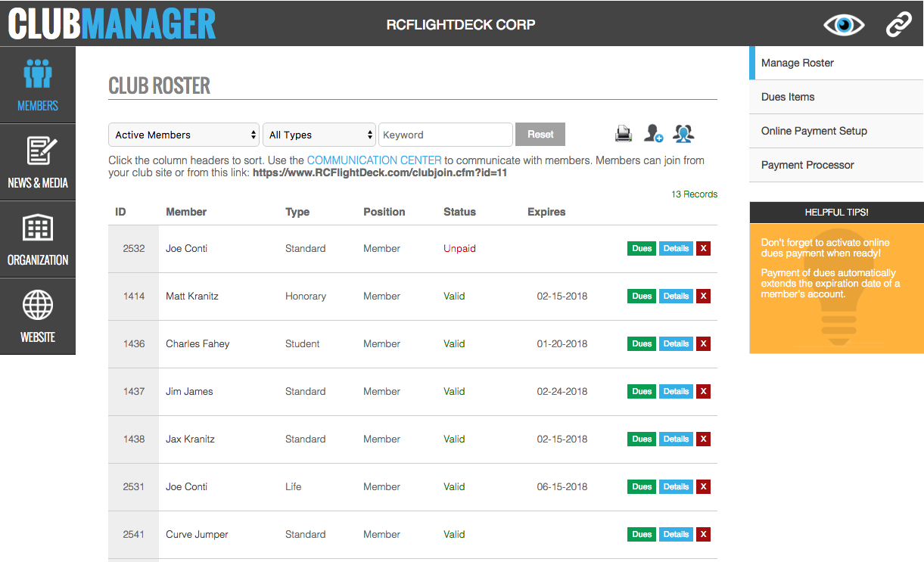
Task: Click Dues for Charles Fahey
Action: [x=642, y=343]
